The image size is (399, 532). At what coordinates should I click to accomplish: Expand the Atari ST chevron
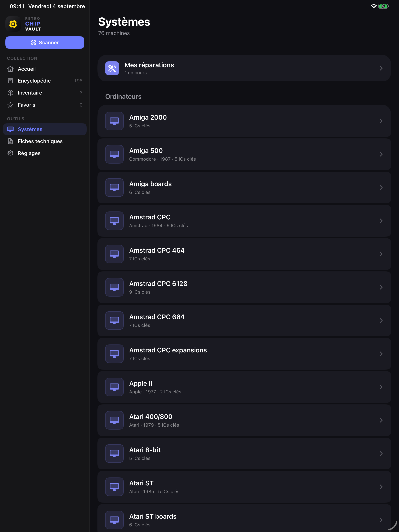pos(381,487)
